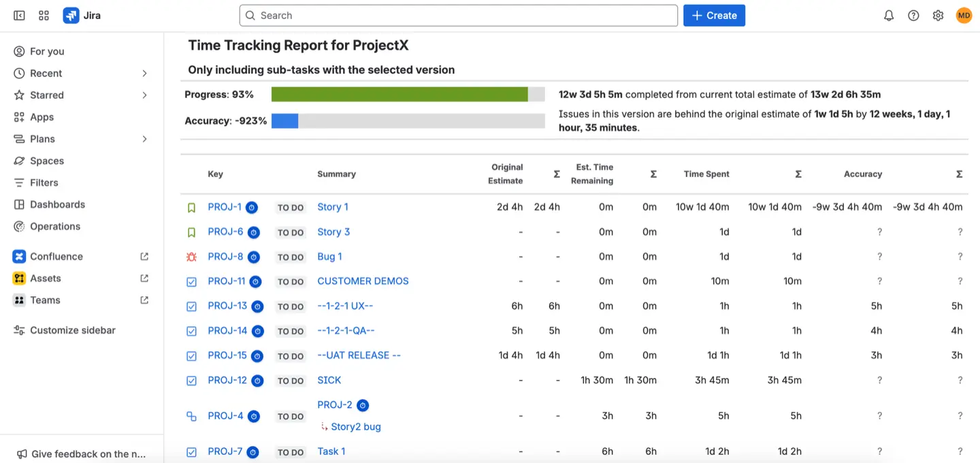The height and width of the screenshot is (463, 980).
Task: Open Jira settings via the gear icon
Action: tap(938, 15)
